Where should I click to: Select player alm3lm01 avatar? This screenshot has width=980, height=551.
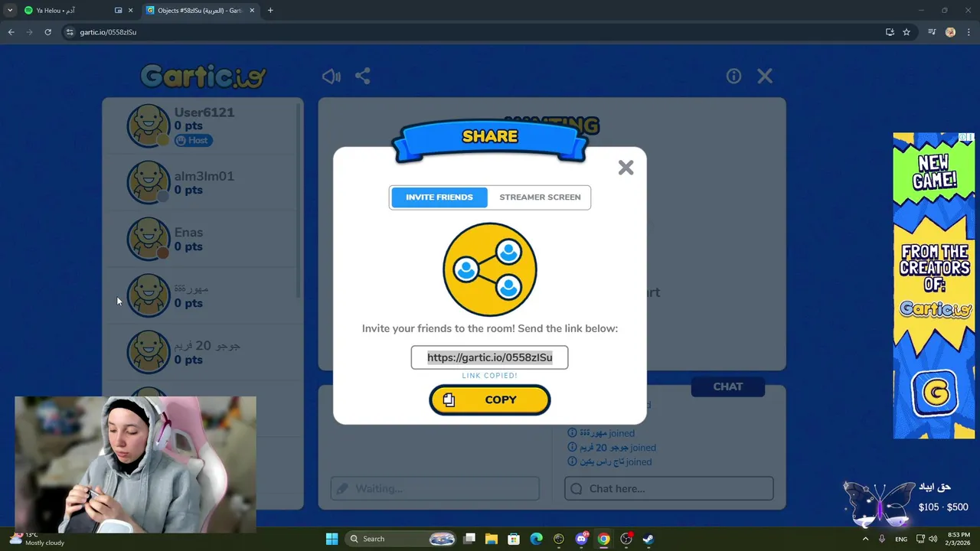point(148,182)
